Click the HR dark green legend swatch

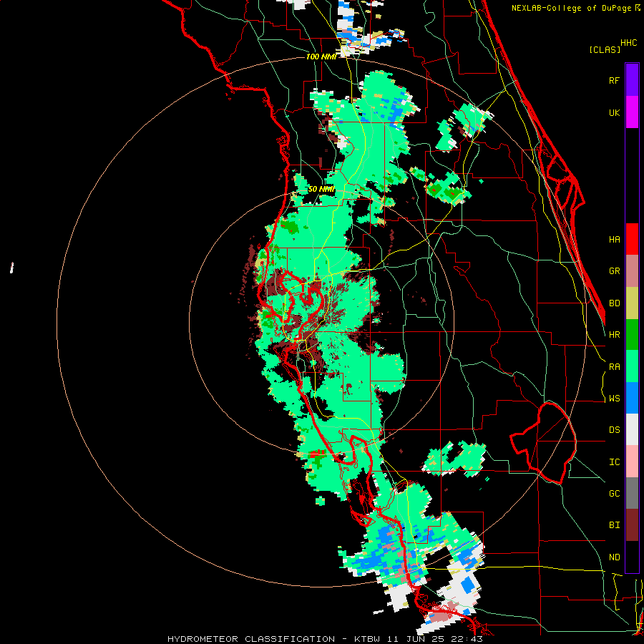click(x=632, y=335)
